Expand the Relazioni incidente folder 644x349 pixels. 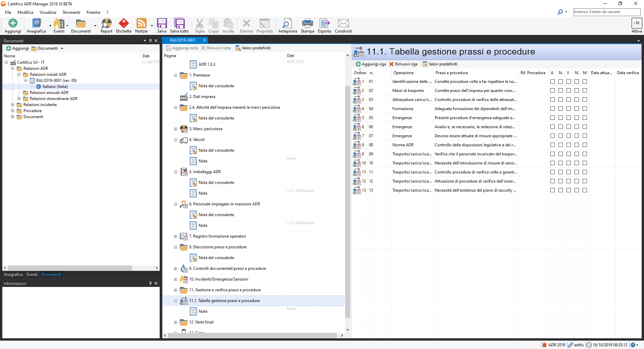(x=13, y=105)
